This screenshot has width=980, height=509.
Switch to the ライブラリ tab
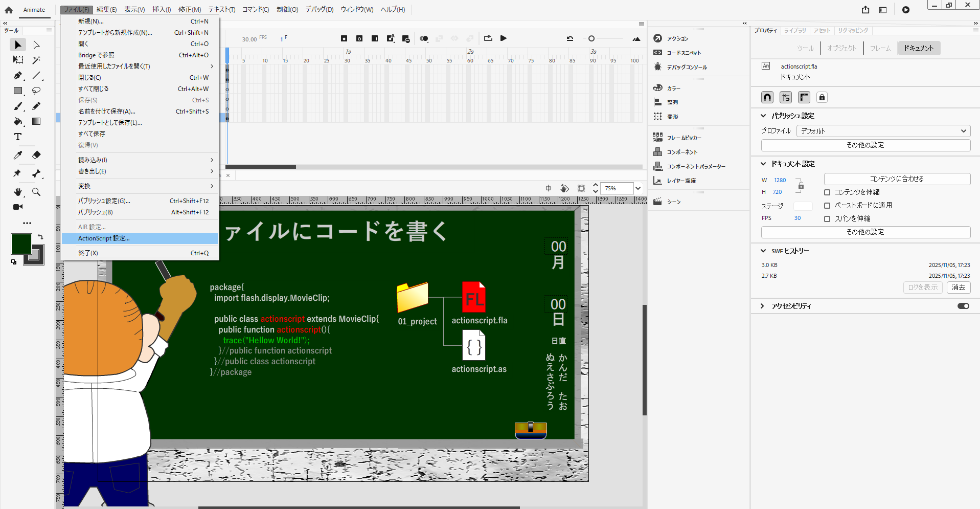pyautogui.click(x=794, y=30)
